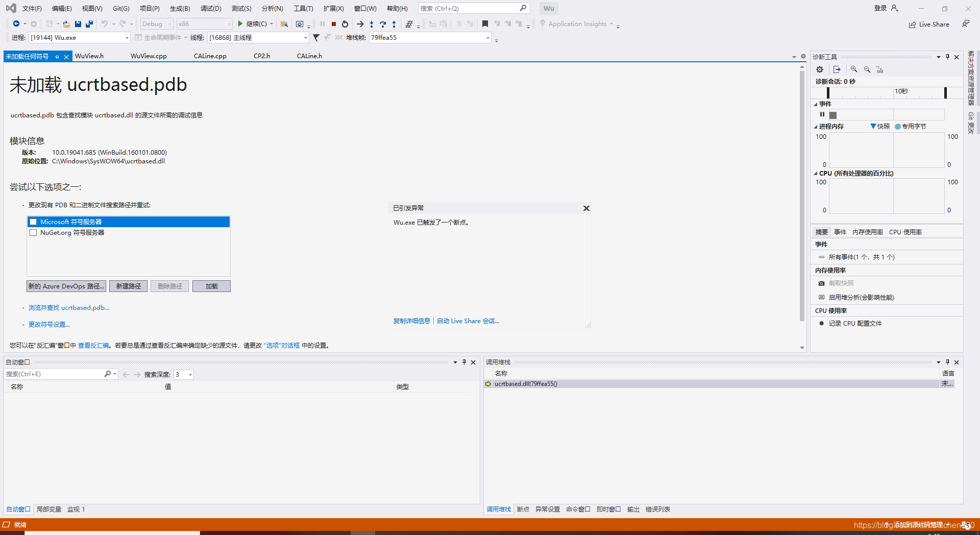Switch to the CP2.h tab
980x535 pixels.
coord(262,56)
